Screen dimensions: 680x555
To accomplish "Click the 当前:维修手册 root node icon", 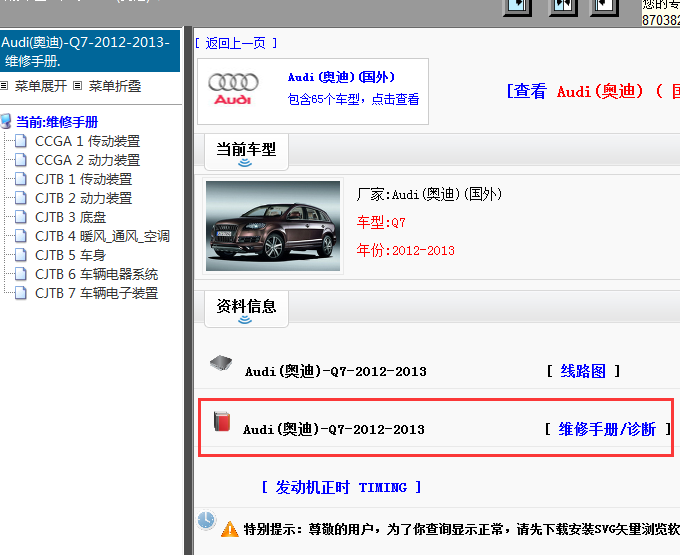I will [x=6, y=122].
